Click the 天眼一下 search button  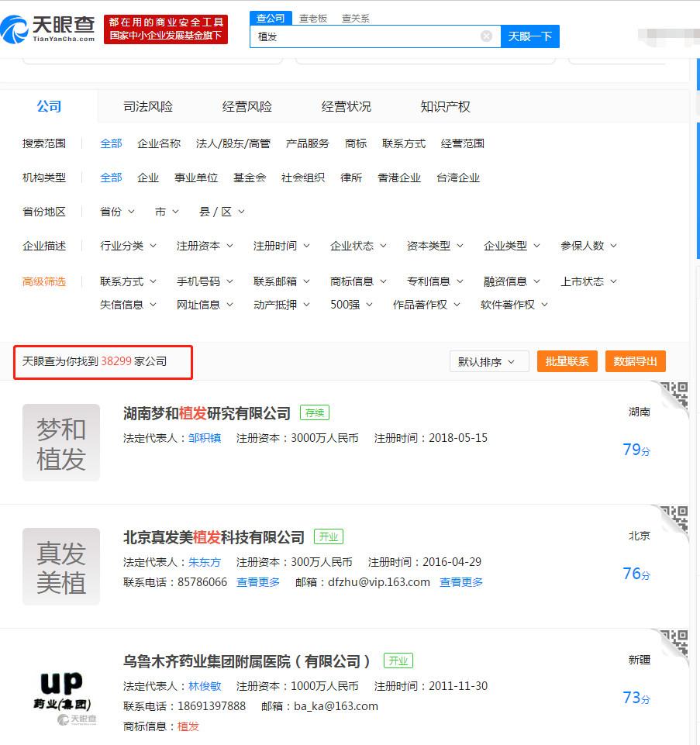[x=529, y=36]
